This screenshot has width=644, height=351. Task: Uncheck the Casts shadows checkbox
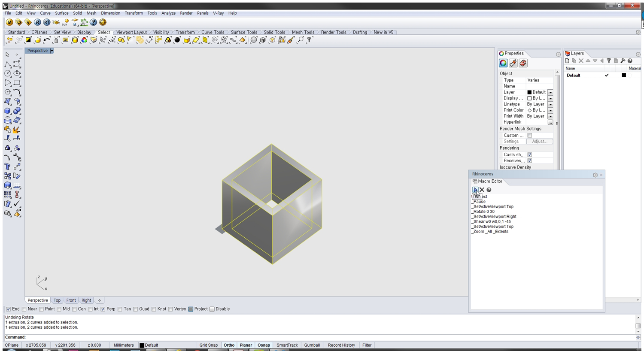pos(529,154)
